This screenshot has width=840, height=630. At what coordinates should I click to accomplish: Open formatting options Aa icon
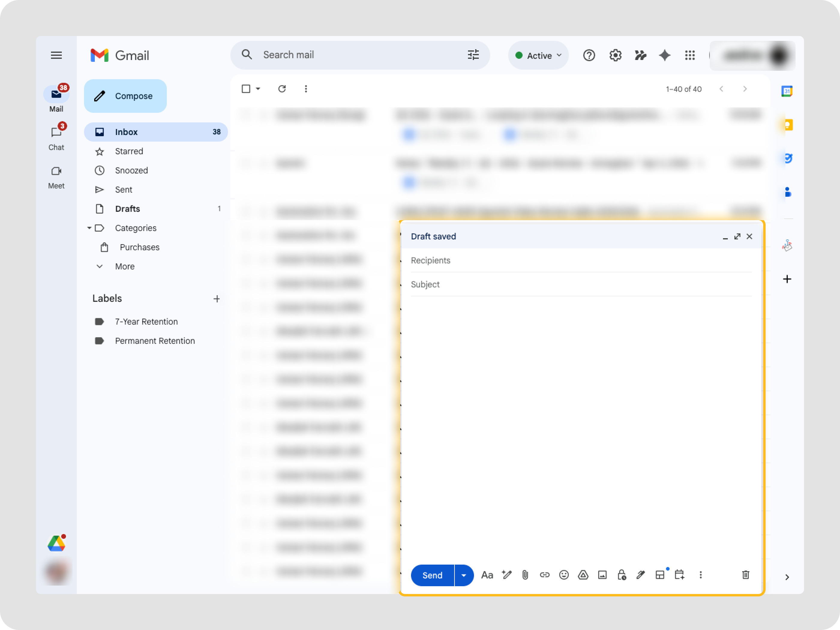coord(487,575)
